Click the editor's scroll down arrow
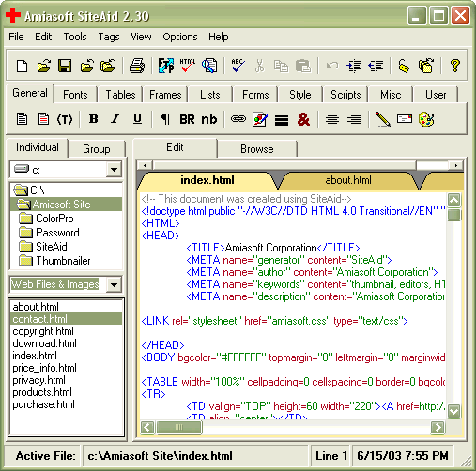Image resolution: width=476 pixels, height=471 pixels. tap(453, 411)
